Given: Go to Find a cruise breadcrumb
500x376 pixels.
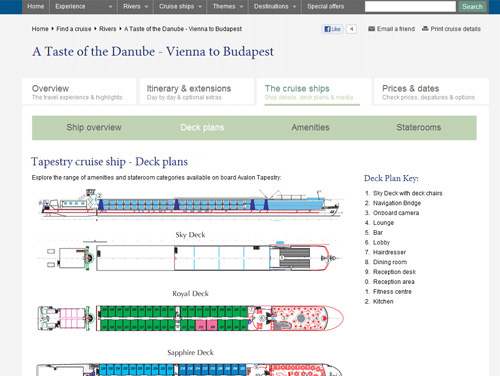Looking at the screenshot, I should [x=74, y=29].
